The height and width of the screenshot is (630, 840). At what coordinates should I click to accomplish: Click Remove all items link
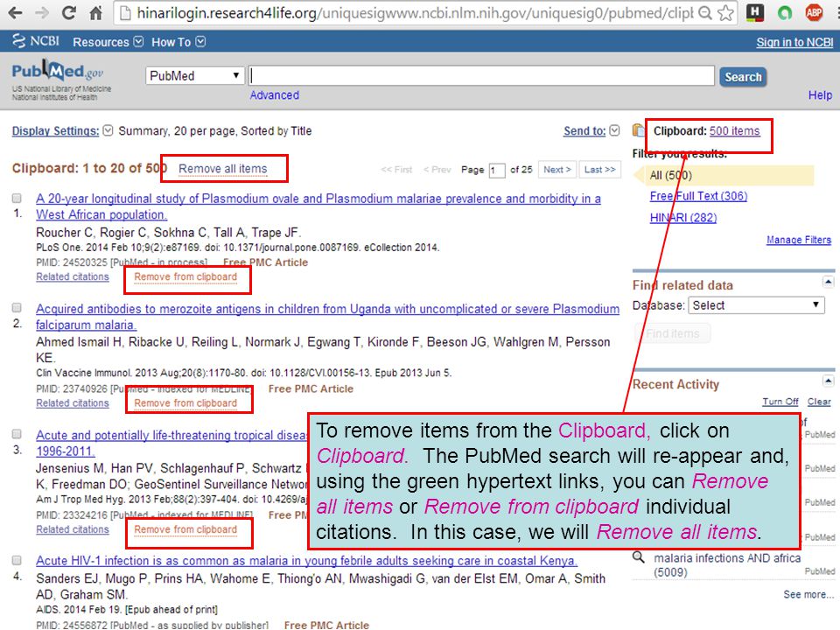coord(223,168)
